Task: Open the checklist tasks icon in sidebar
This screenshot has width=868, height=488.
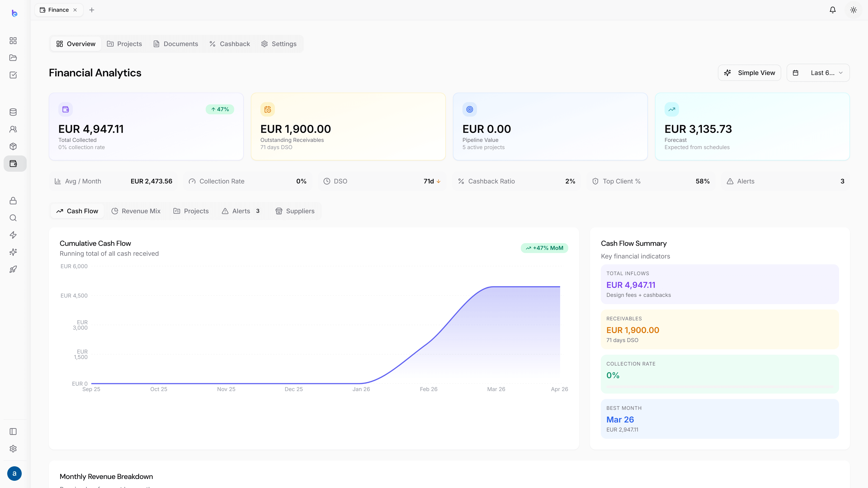Action: point(13,75)
